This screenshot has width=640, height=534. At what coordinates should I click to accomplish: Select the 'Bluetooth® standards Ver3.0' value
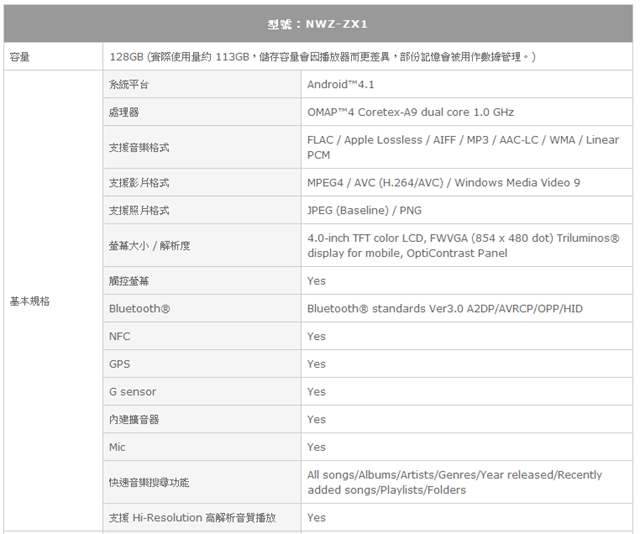(445, 309)
